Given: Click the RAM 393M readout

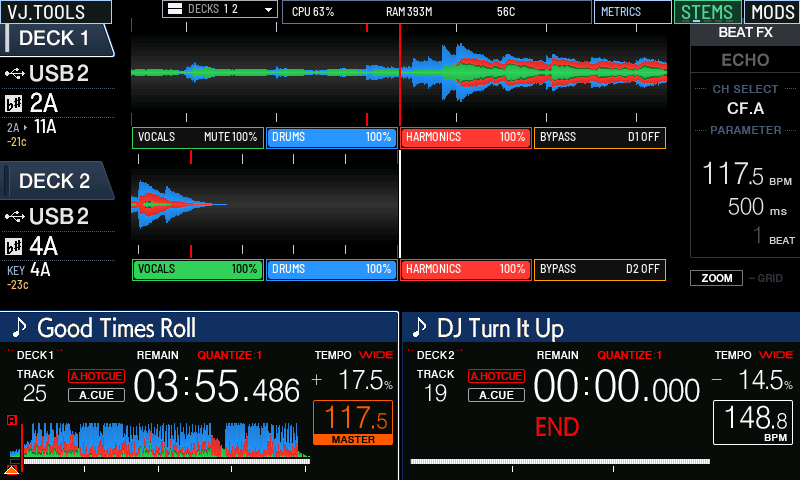Looking at the screenshot, I should point(409,12).
